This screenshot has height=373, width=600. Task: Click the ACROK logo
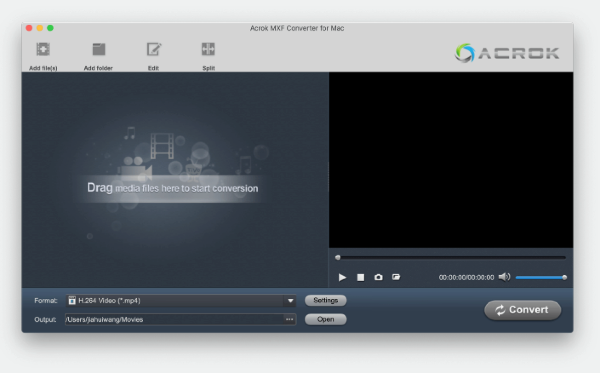507,53
